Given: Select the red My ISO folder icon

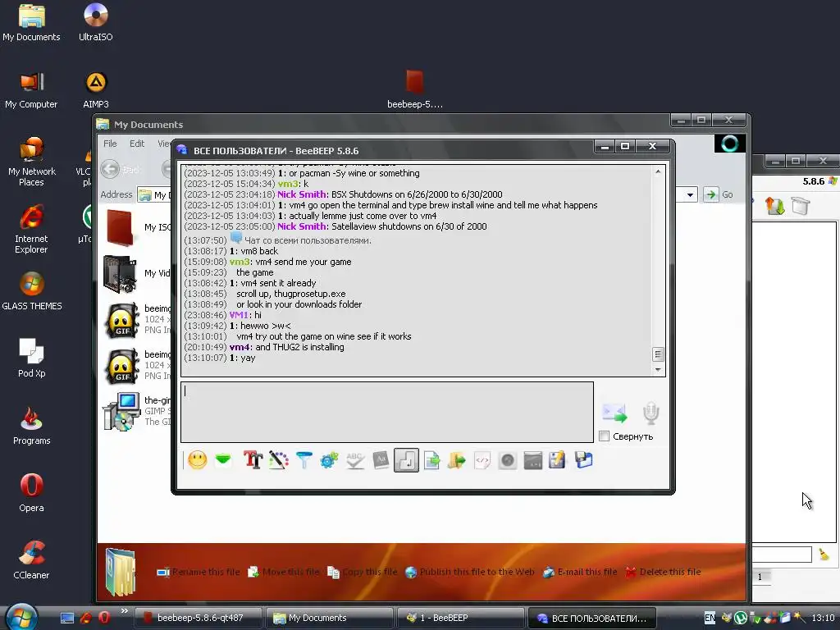Looking at the screenshot, I should tap(120, 228).
